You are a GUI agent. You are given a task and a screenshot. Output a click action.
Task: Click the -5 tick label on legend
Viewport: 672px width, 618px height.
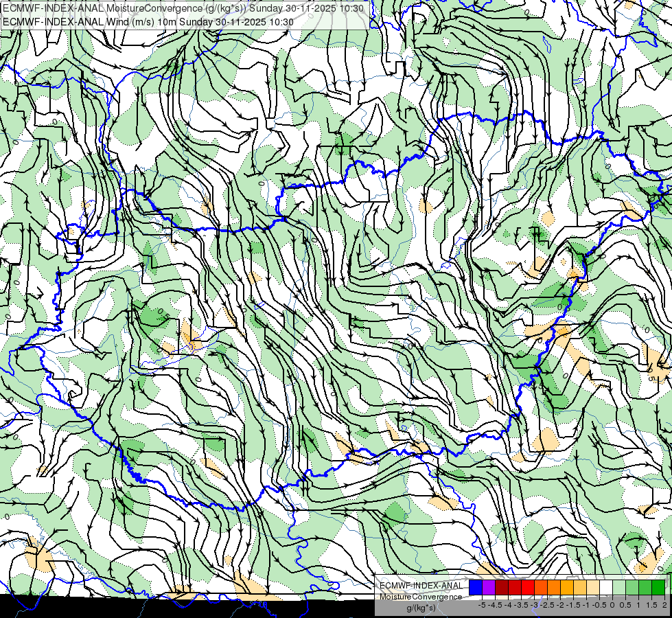click(482, 605)
